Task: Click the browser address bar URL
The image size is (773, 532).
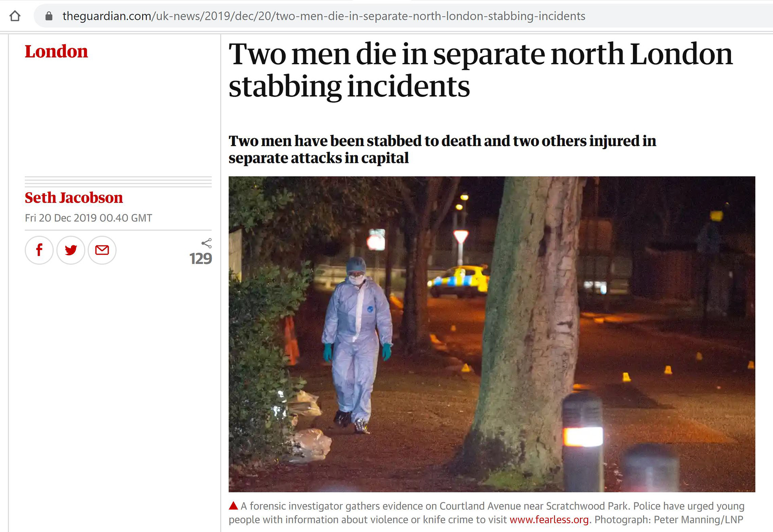Action: click(x=324, y=16)
